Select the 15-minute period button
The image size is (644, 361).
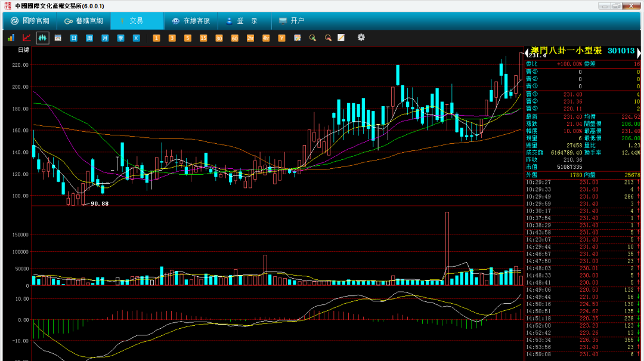tap(203, 38)
